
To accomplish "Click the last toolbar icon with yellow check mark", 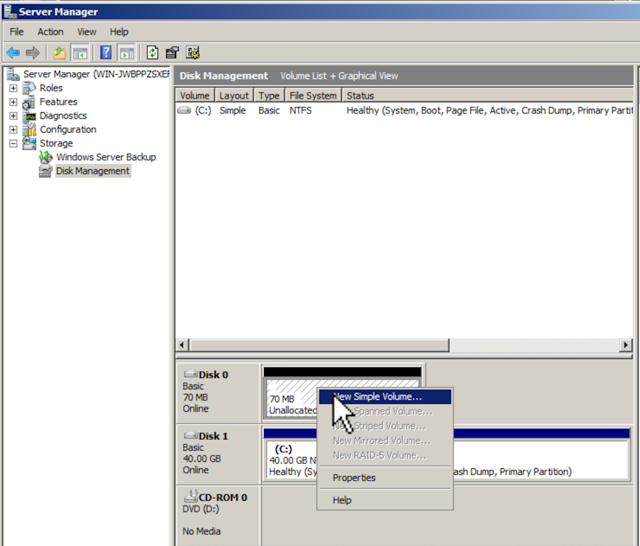I will (193, 53).
